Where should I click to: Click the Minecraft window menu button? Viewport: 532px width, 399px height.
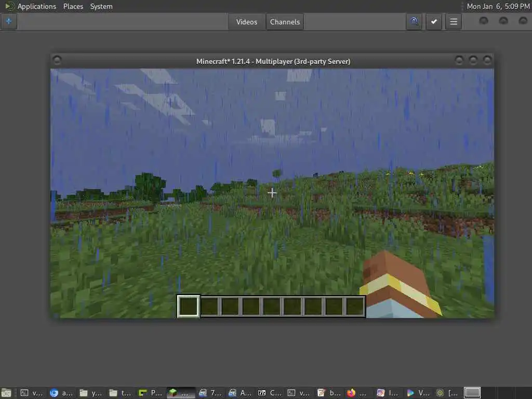point(57,60)
